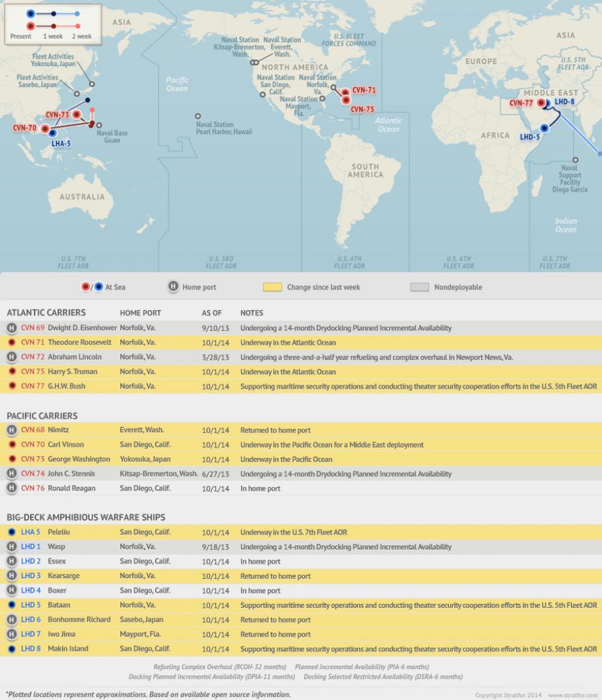Click blue Present dot in timeline legend
This screenshot has width=602, height=700.
point(30,14)
